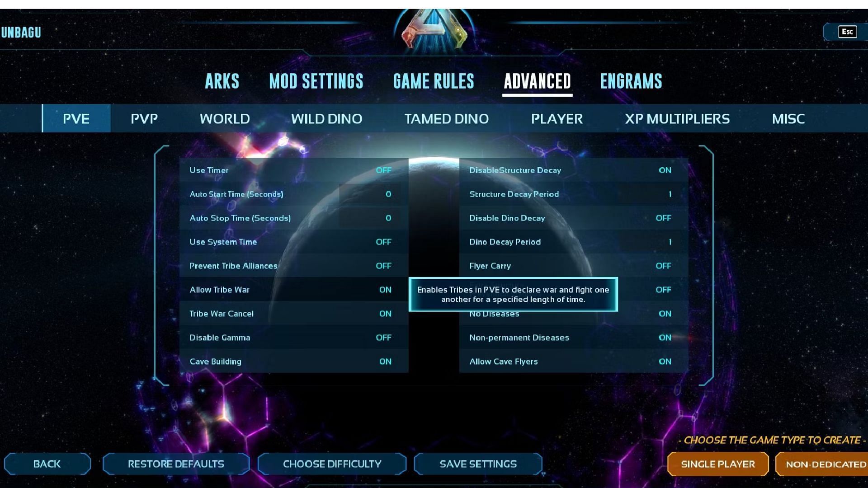The width and height of the screenshot is (868, 488).
Task: Click the BACK navigation button
Action: coord(47,464)
